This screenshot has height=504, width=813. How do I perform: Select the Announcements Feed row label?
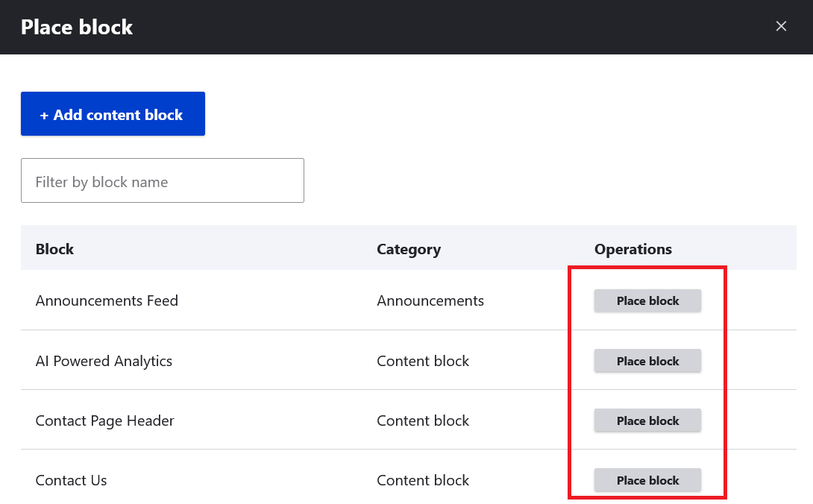(x=107, y=300)
